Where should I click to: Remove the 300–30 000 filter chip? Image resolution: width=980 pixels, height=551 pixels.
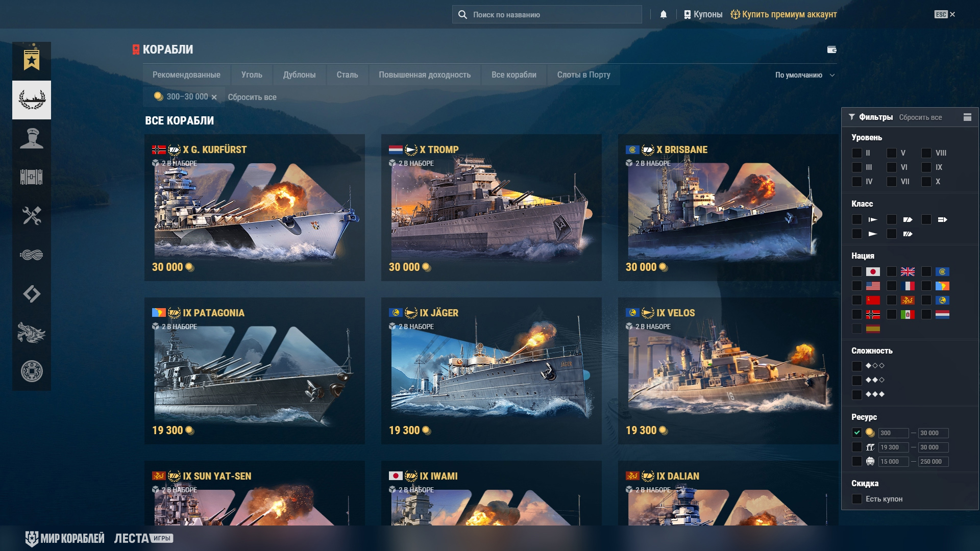(214, 97)
